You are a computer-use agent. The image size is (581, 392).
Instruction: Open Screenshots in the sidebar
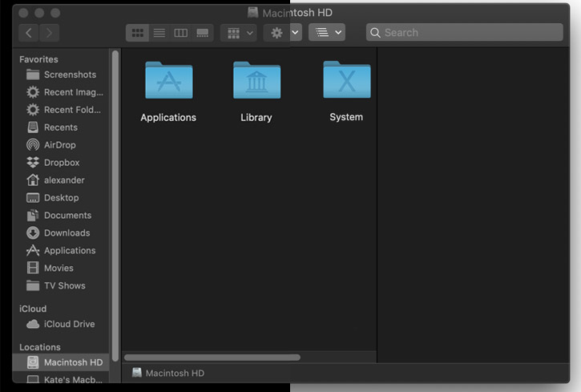click(62, 75)
